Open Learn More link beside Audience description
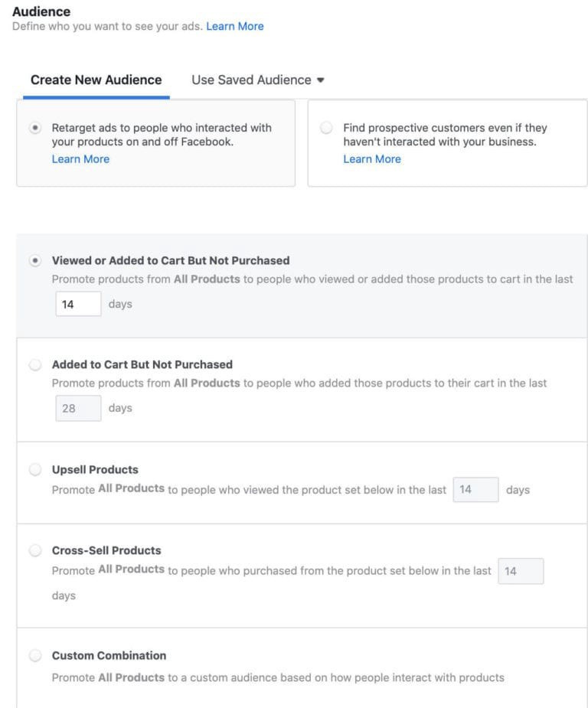The height and width of the screenshot is (708, 588). (x=235, y=26)
